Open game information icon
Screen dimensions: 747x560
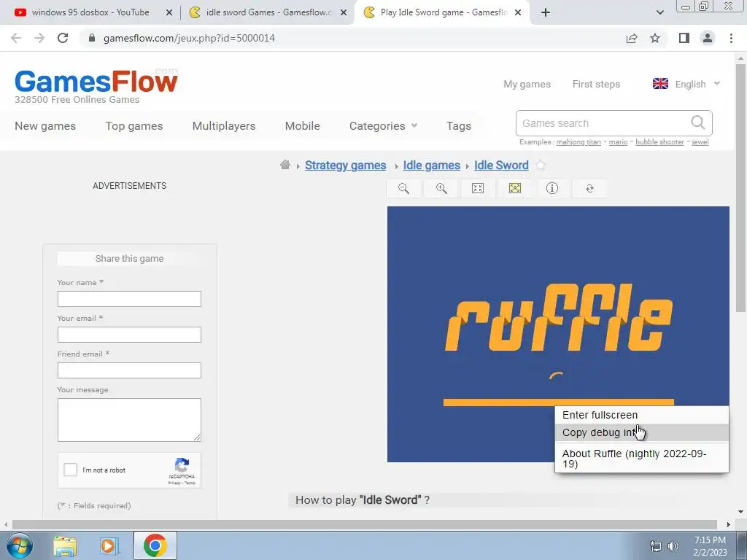pos(551,189)
